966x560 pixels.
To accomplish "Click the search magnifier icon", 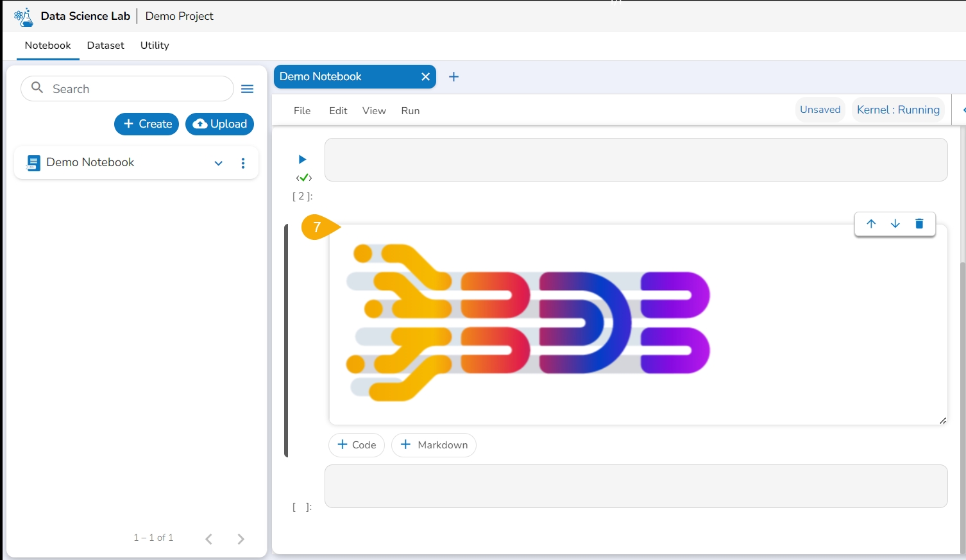I will coord(37,88).
